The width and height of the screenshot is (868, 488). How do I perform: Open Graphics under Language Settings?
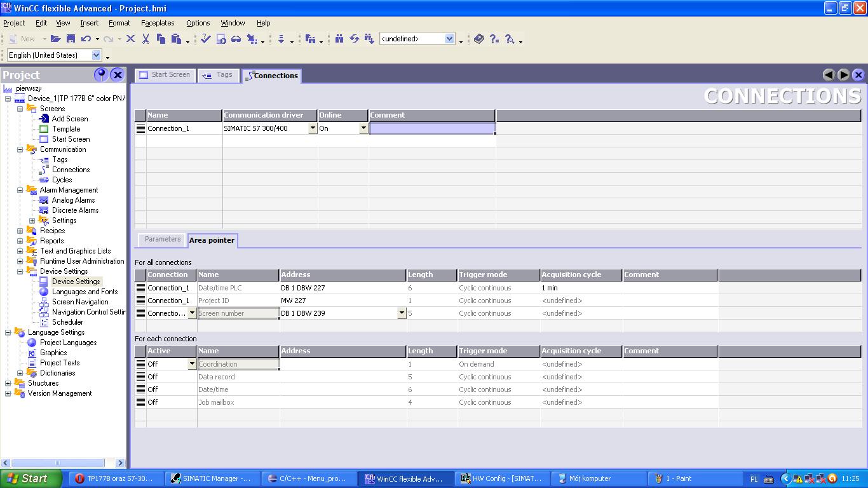point(53,353)
